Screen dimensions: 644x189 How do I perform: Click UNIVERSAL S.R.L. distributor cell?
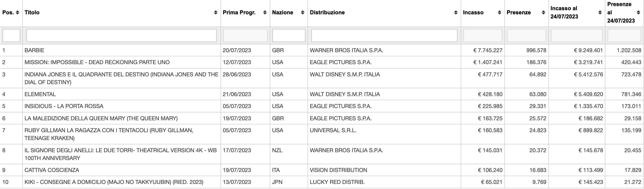tap(333, 131)
